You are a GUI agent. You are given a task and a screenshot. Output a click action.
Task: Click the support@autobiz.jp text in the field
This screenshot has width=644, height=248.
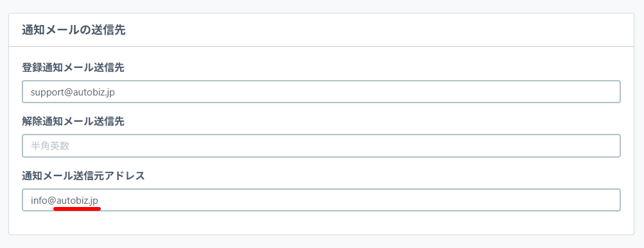pyautogui.click(x=73, y=93)
